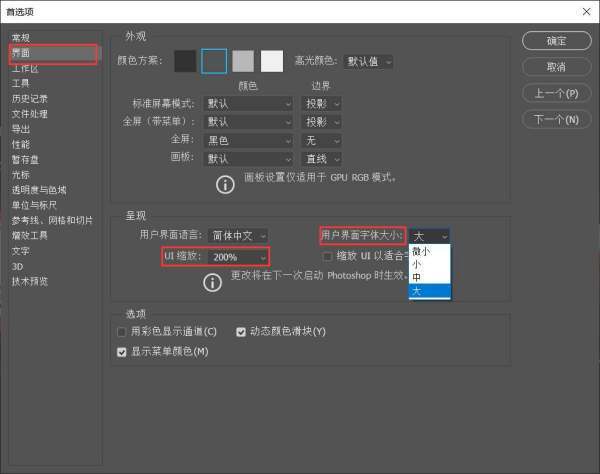Open the 高光颜色 dropdown
Viewport: 600px width, 474px height.
[x=368, y=62]
